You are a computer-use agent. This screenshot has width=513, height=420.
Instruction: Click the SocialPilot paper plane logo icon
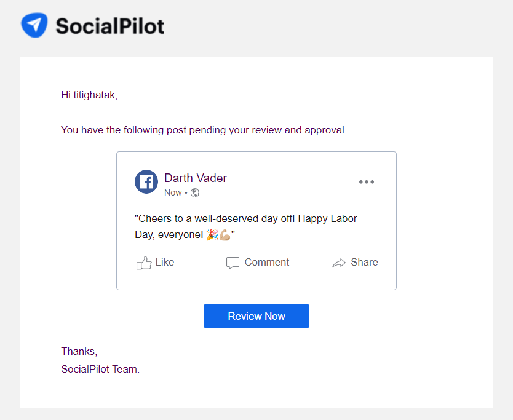34,25
